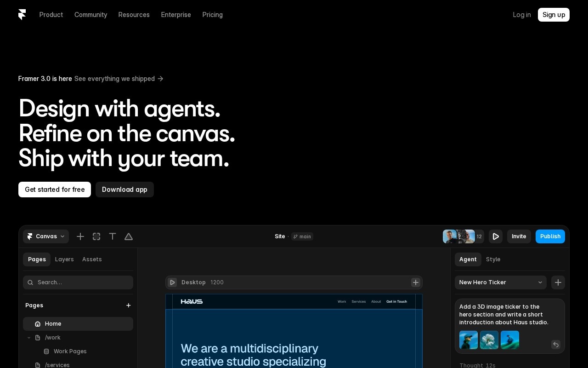
Task: Select the Text tool icon
Action: coord(113,236)
